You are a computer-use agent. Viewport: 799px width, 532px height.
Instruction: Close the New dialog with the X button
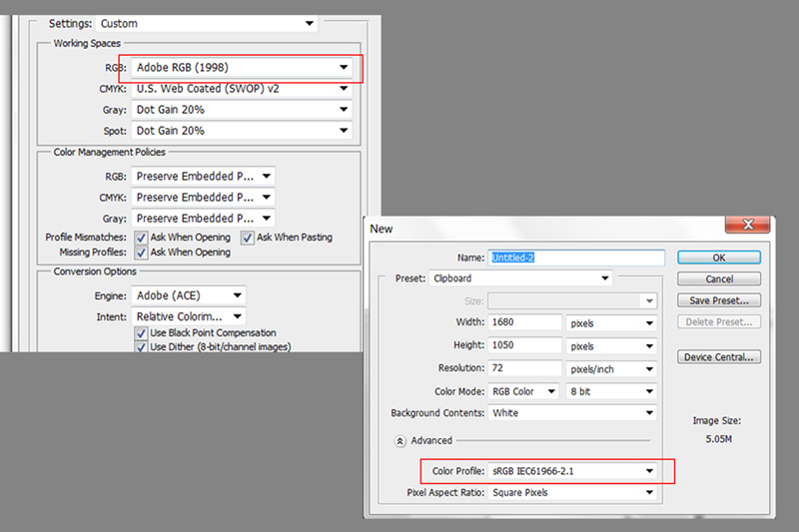point(747,225)
